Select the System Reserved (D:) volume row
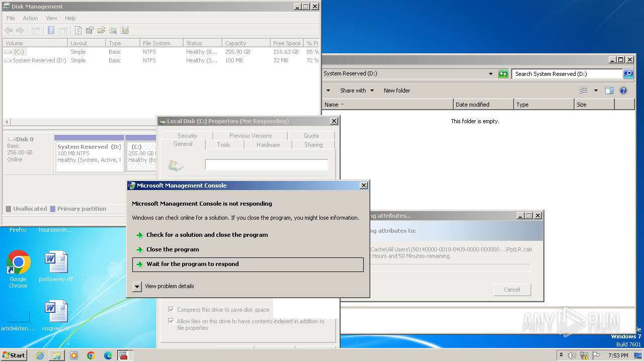The image size is (644, 362). (x=161, y=60)
